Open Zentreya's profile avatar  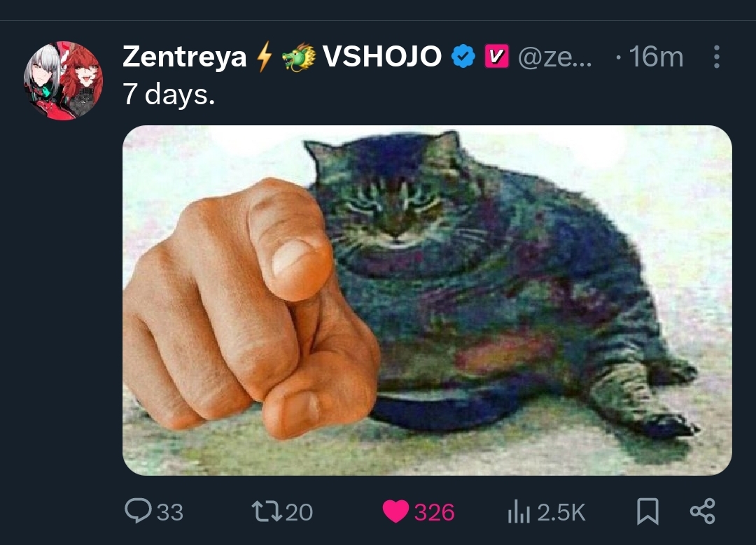tap(63, 80)
